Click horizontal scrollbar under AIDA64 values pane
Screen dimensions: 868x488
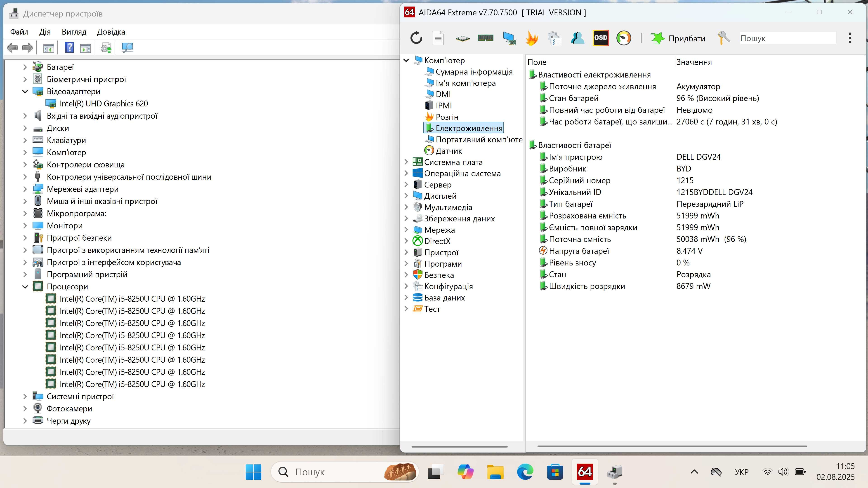672,446
